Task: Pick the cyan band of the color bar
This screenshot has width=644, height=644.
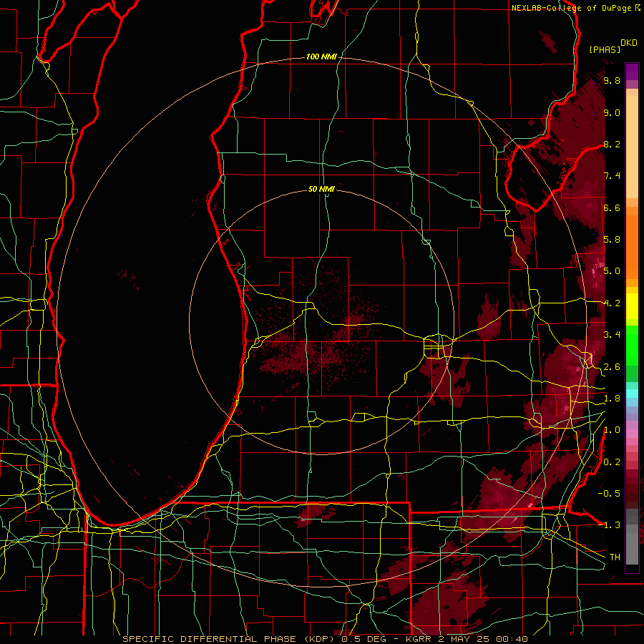Action: coord(632,394)
